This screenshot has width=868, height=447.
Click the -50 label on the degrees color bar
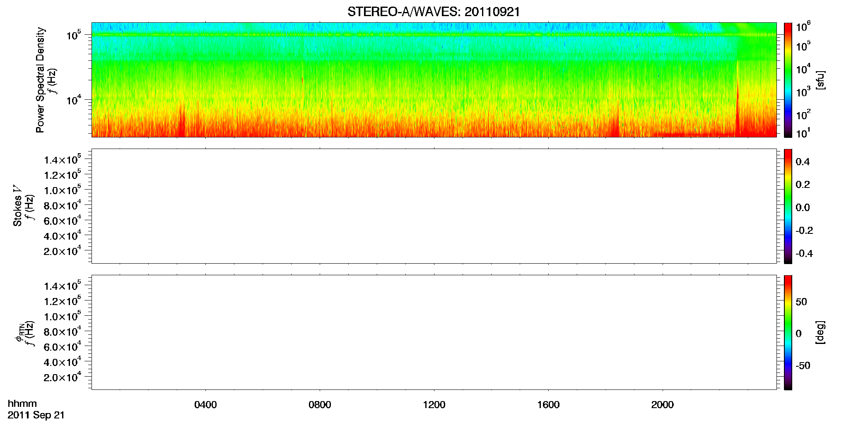click(803, 365)
